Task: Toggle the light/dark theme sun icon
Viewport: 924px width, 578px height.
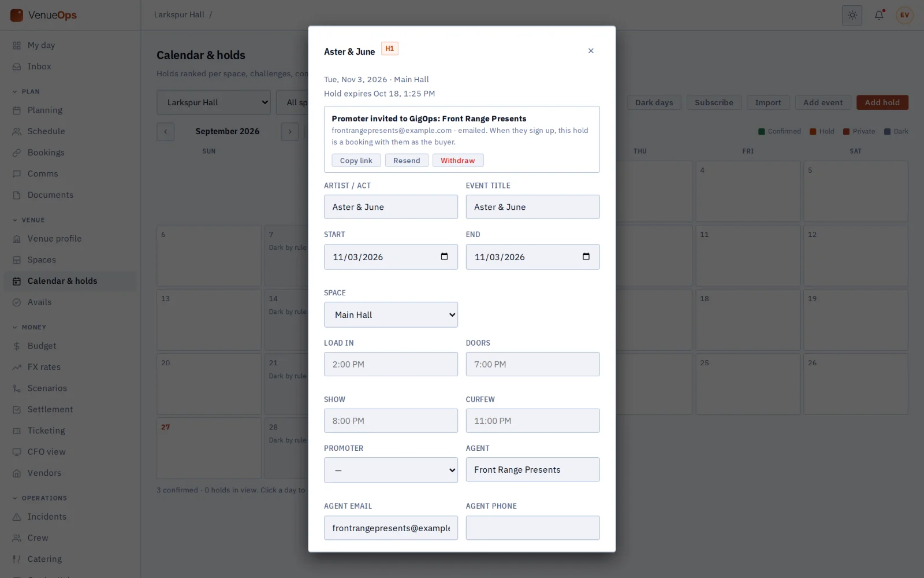Action: pyautogui.click(x=852, y=15)
